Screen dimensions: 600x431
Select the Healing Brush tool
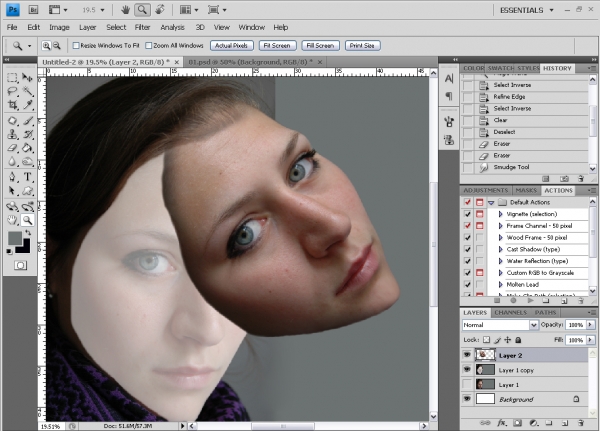tap(12, 121)
